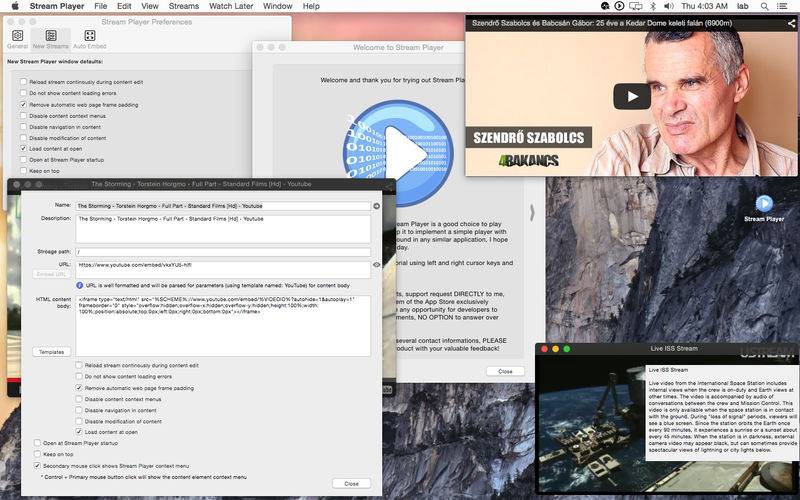Click the large Stream Player logo in Welcome window
Viewport: 800px width, 500px height.
point(398,152)
